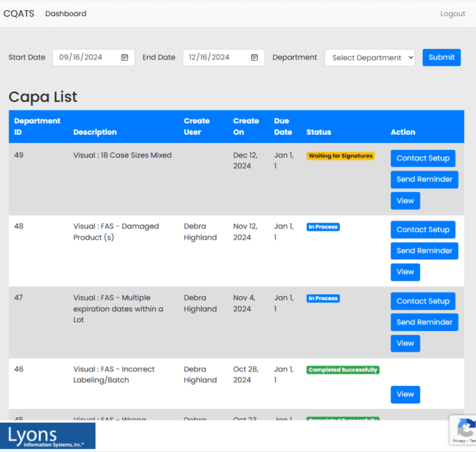Screen dimensions: 476x452
Task: Send Reminder for the 18 Case Sizes row
Action: [425, 179]
